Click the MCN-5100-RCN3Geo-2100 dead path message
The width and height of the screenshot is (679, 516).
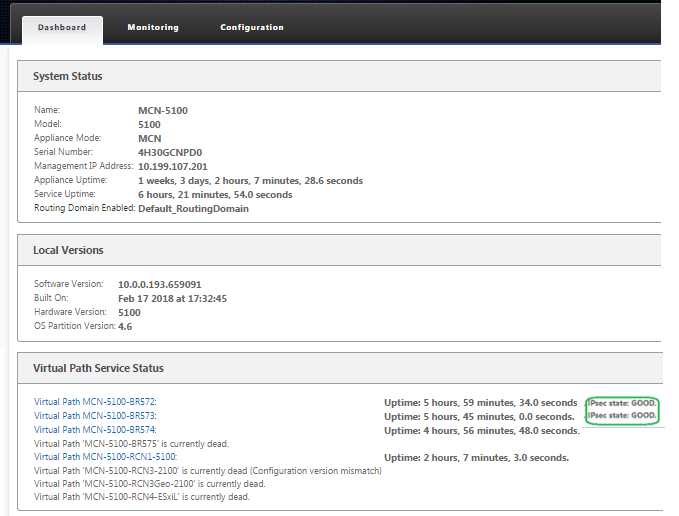pyautogui.click(x=149, y=484)
